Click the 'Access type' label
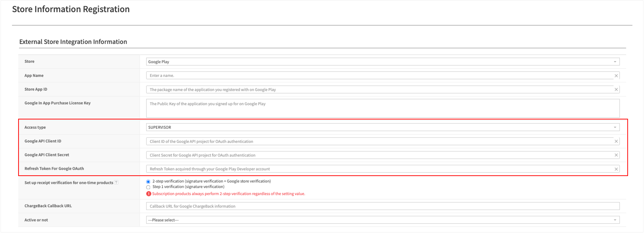 pyautogui.click(x=35, y=127)
